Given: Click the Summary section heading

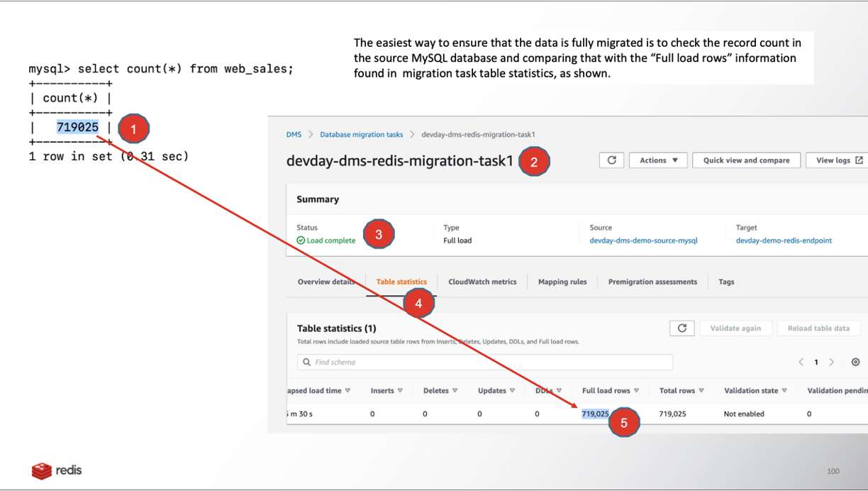Looking at the screenshot, I should click(318, 199).
